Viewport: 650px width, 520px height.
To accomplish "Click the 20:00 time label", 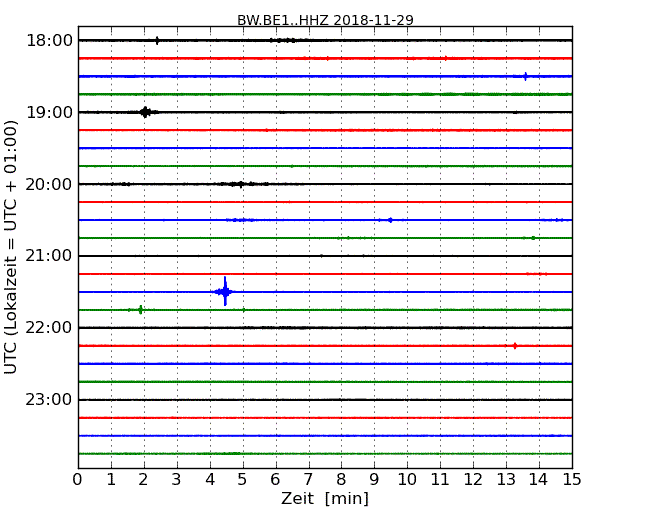I will pyautogui.click(x=49, y=184).
